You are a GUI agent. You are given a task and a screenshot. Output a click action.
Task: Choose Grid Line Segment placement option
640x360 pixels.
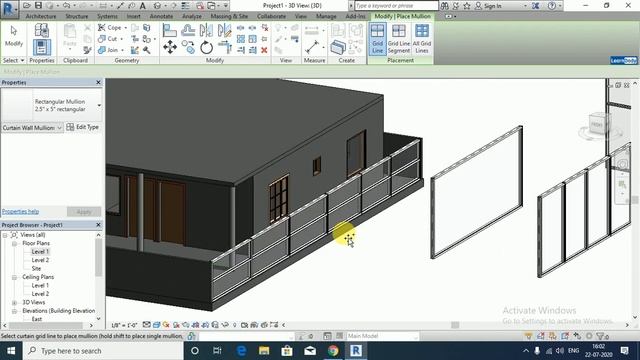pos(399,39)
